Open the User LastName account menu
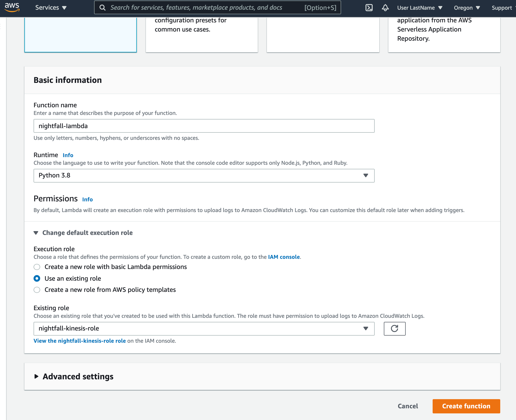Screen dimensions: 516x420 tap(419, 8)
